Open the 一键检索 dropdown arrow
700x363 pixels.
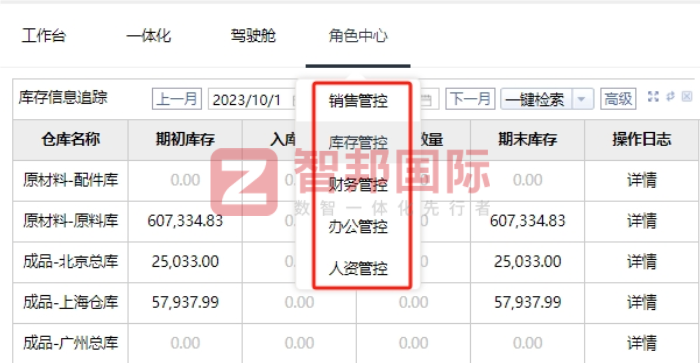(582, 99)
